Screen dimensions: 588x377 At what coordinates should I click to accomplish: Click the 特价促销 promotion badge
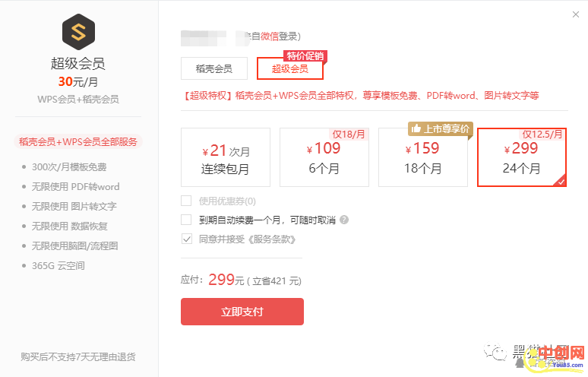[304, 55]
